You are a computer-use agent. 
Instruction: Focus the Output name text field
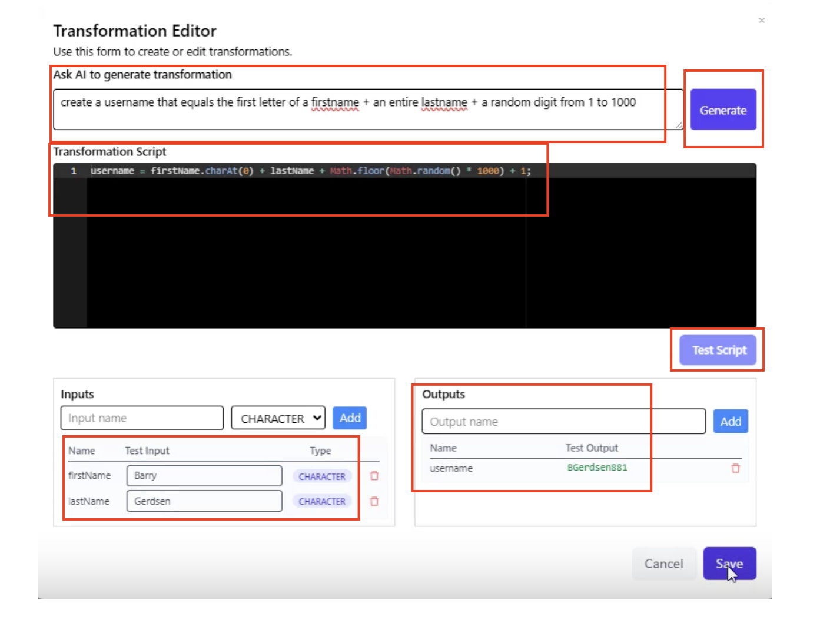pos(563,422)
